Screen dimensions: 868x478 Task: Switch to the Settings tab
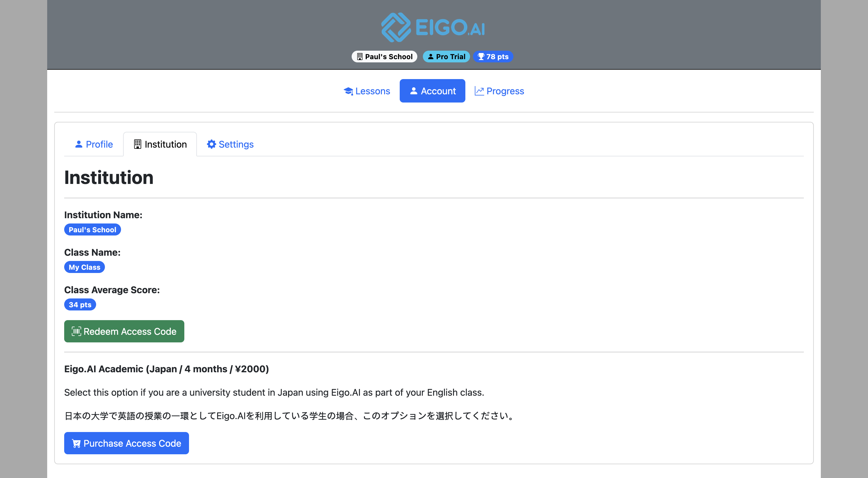point(230,144)
